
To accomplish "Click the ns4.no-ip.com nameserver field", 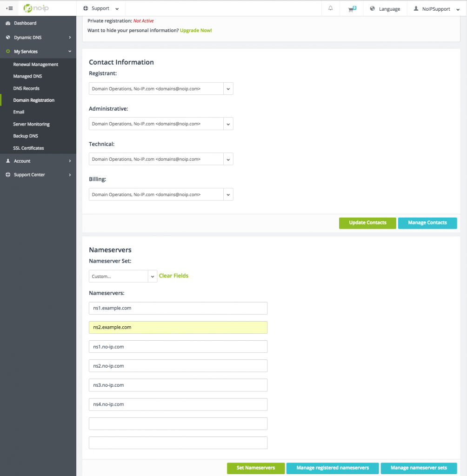I will tap(178, 404).
